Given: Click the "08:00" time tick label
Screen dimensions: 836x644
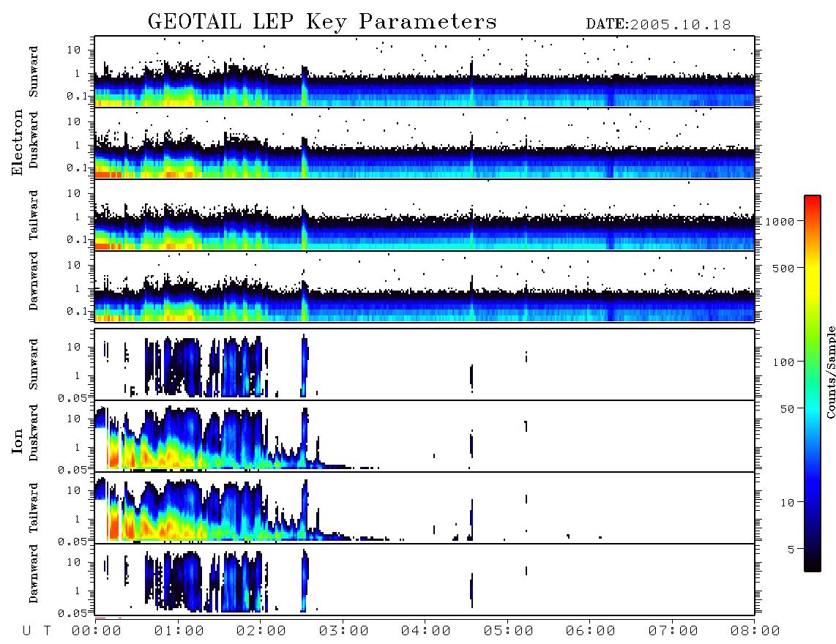Looking at the screenshot, I should 755,632.
